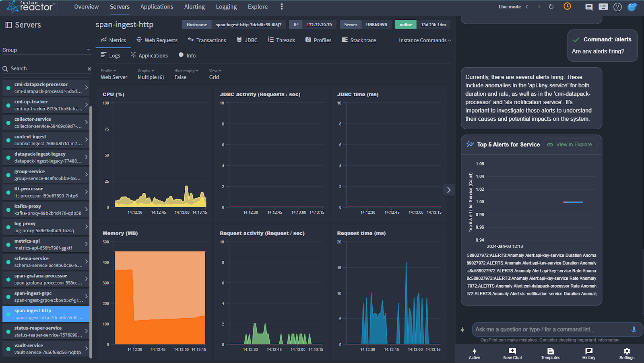Open the Active tab in OpsPilot
This screenshot has width=644, height=363.
point(475,354)
